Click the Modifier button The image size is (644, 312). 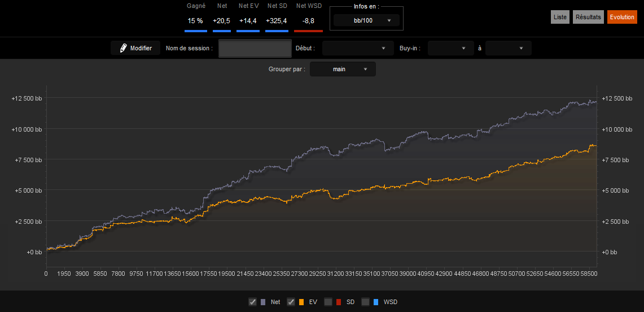click(135, 48)
